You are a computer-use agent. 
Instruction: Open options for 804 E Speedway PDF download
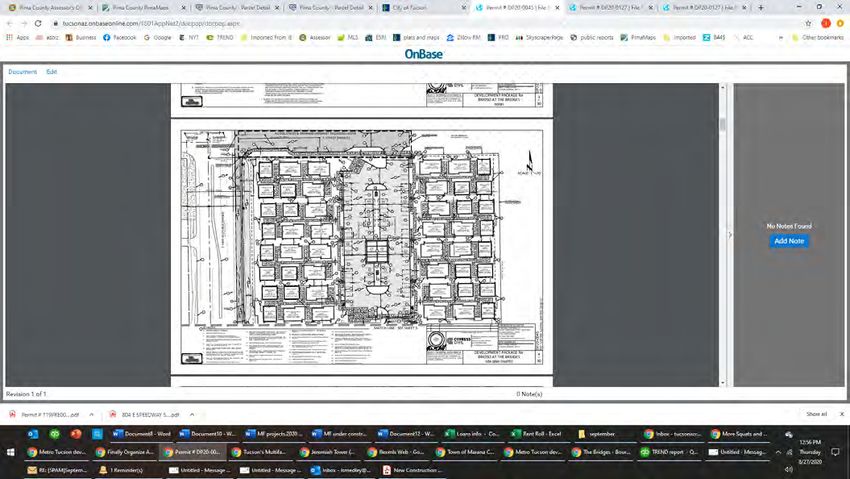192,415
